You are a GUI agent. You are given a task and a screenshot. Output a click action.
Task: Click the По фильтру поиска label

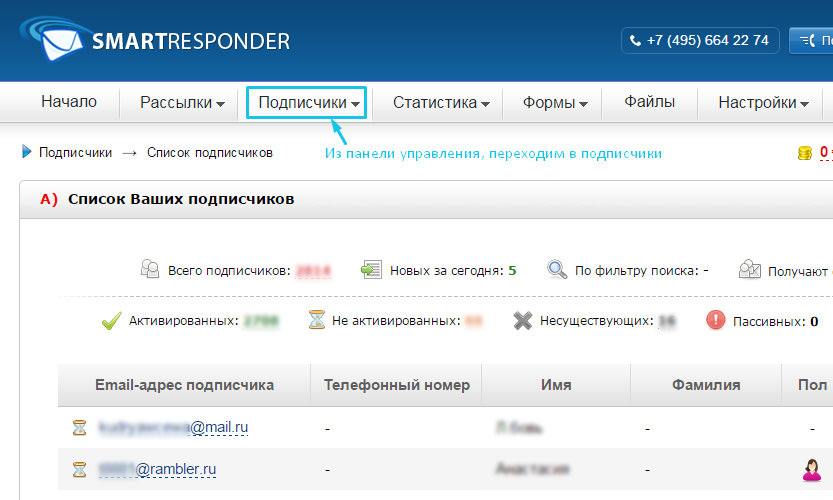pos(636,270)
